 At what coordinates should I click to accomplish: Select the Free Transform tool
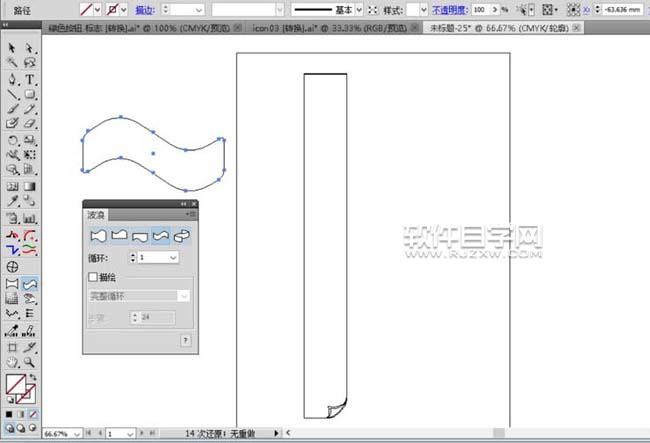[29, 155]
